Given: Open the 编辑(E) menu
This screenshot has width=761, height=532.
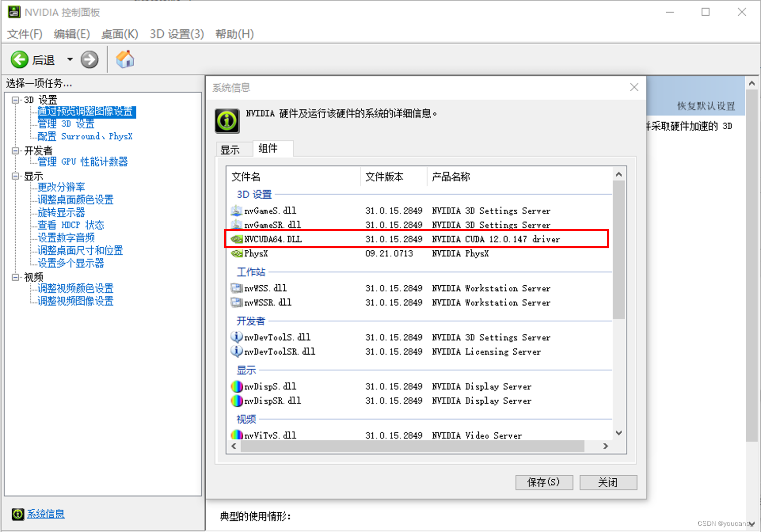Looking at the screenshot, I should [x=72, y=34].
